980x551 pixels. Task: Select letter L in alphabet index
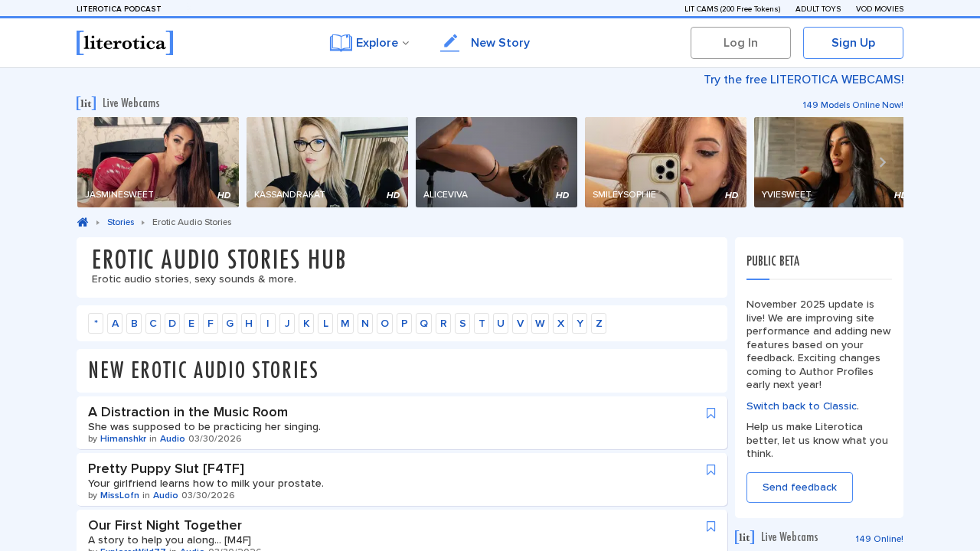click(x=325, y=323)
